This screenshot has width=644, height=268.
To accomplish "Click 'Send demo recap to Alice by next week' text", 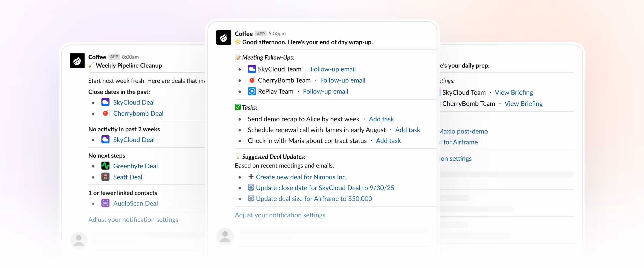I will pyautogui.click(x=303, y=119).
